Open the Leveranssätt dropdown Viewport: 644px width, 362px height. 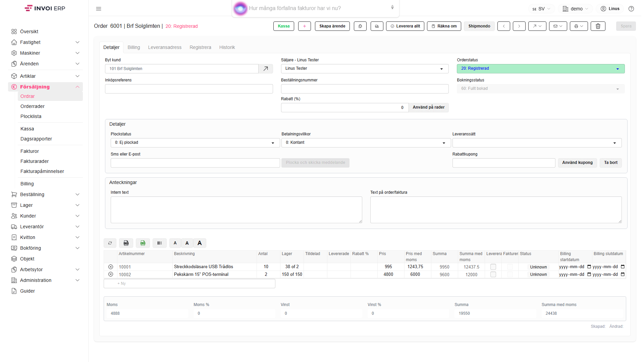pyautogui.click(x=537, y=143)
